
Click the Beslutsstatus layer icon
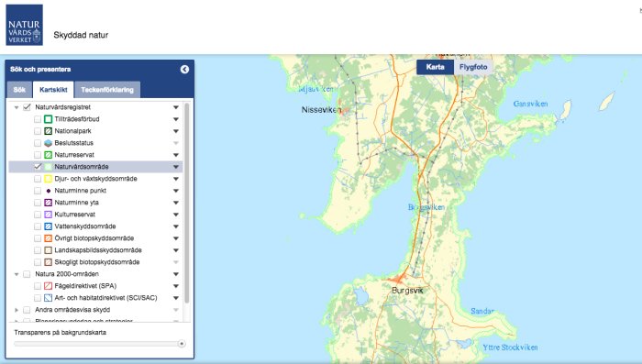click(48, 143)
